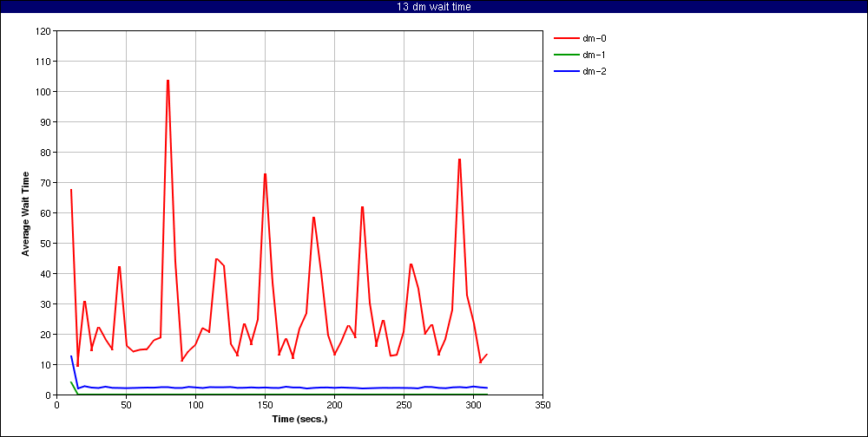Click the '13 dm wait time' chart title
This screenshot has height=437, width=868.
coord(433,7)
